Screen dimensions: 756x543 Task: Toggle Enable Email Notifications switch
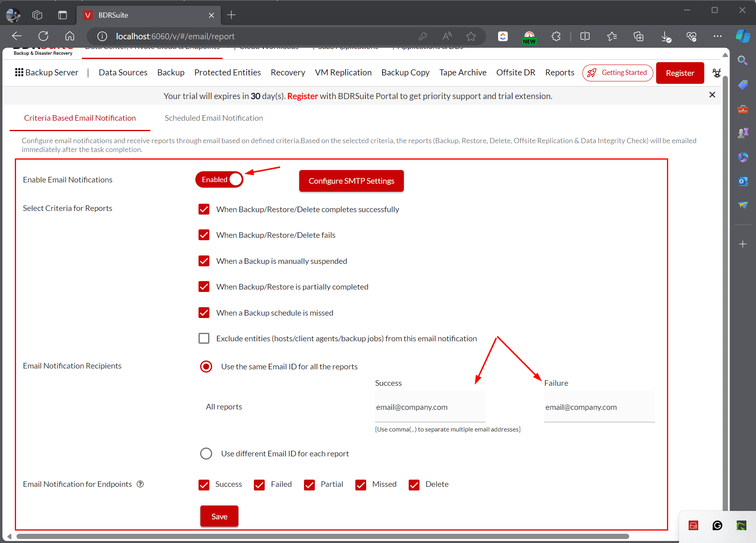pos(219,180)
